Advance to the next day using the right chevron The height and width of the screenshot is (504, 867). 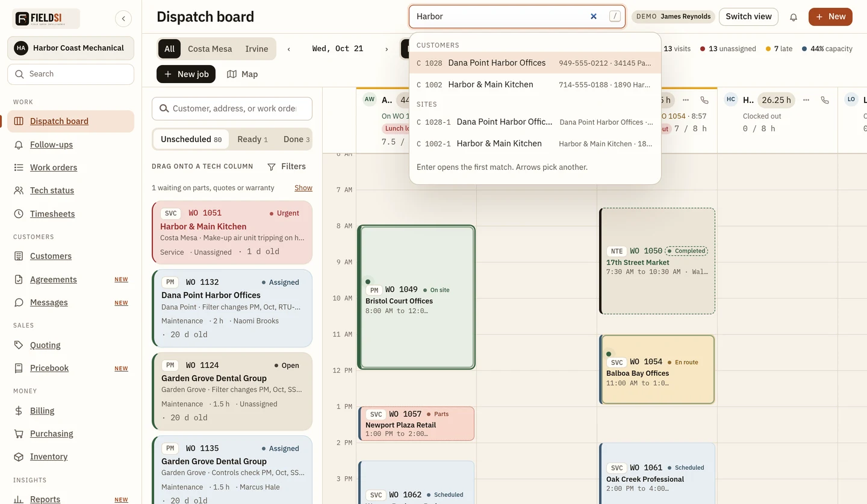[x=387, y=49]
